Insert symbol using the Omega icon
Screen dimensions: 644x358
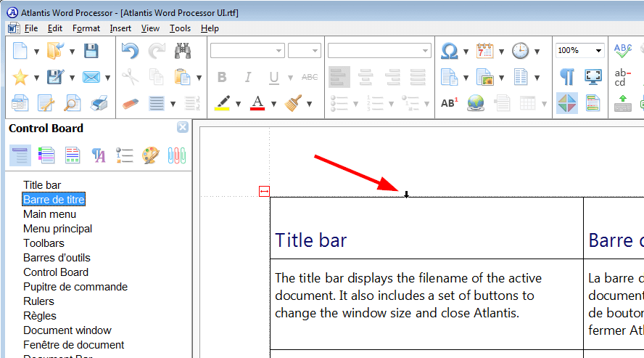450,51
